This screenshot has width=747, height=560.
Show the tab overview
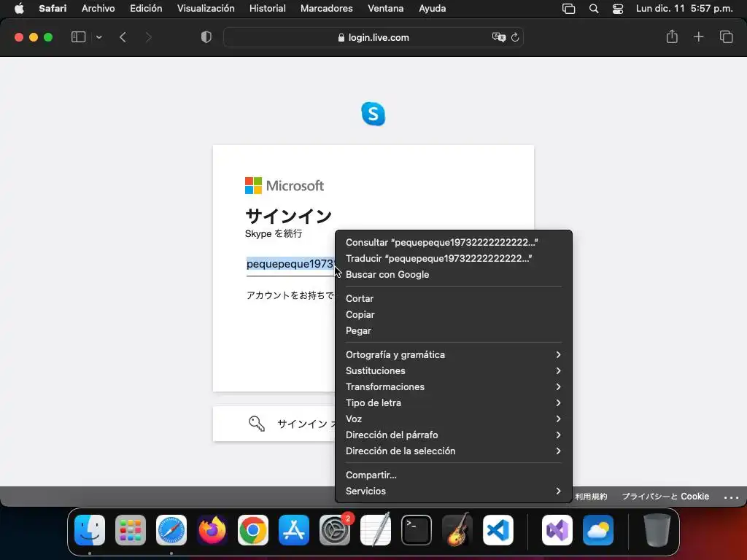pos(726,36)
